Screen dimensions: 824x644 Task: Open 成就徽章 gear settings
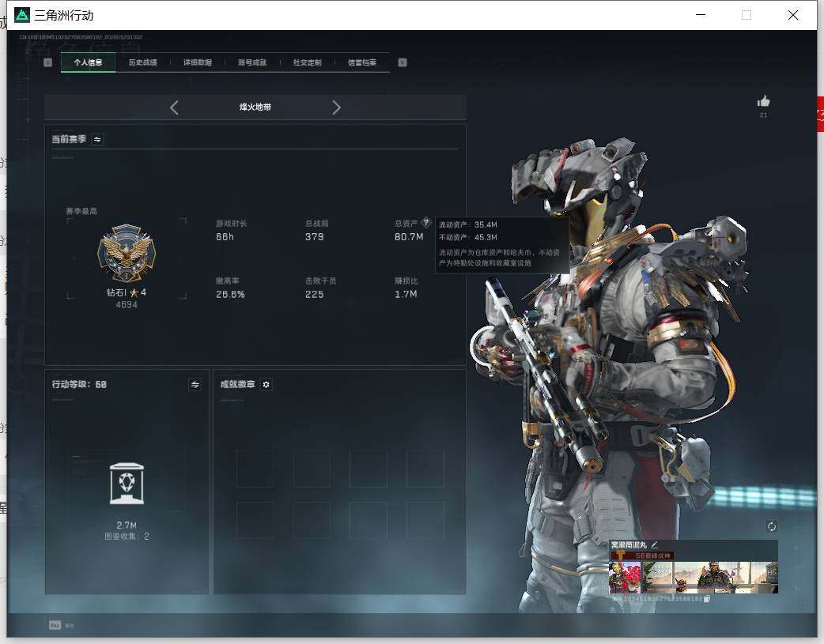click(x=266, y=385)
